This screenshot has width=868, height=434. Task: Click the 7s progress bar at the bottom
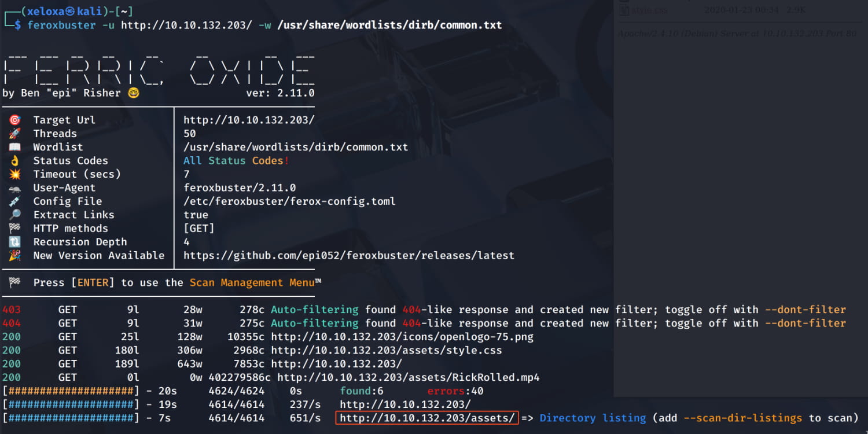pos(71,418)
